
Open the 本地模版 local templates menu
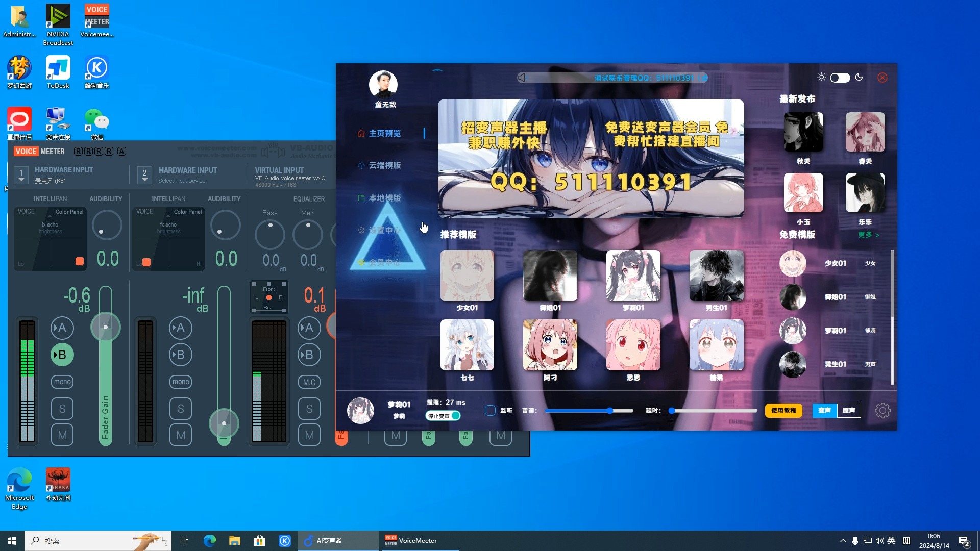click(x=380, y=198)
